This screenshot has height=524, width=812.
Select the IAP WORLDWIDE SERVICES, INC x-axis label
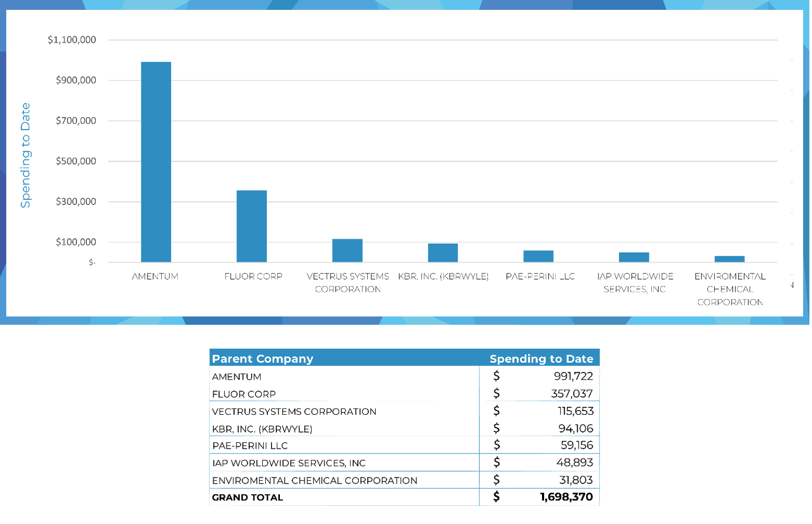tap(635, 283)
